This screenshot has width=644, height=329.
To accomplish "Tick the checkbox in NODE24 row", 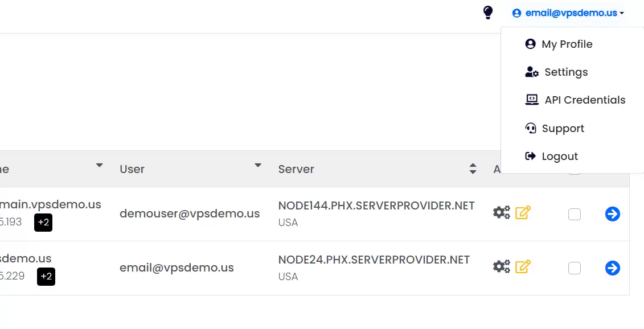I will (x=574, y=268).
